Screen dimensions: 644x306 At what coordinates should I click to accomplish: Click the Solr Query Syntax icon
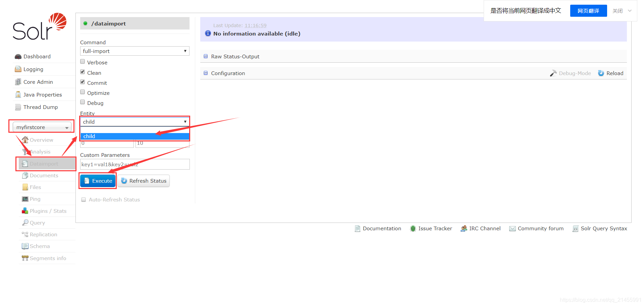coord(575,229)
